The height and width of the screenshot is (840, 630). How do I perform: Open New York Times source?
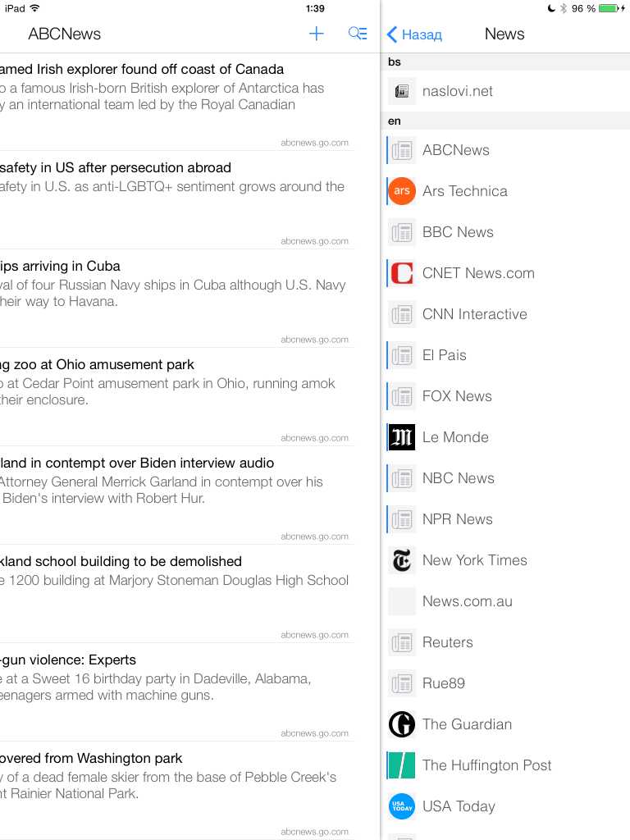click(505, 560)
